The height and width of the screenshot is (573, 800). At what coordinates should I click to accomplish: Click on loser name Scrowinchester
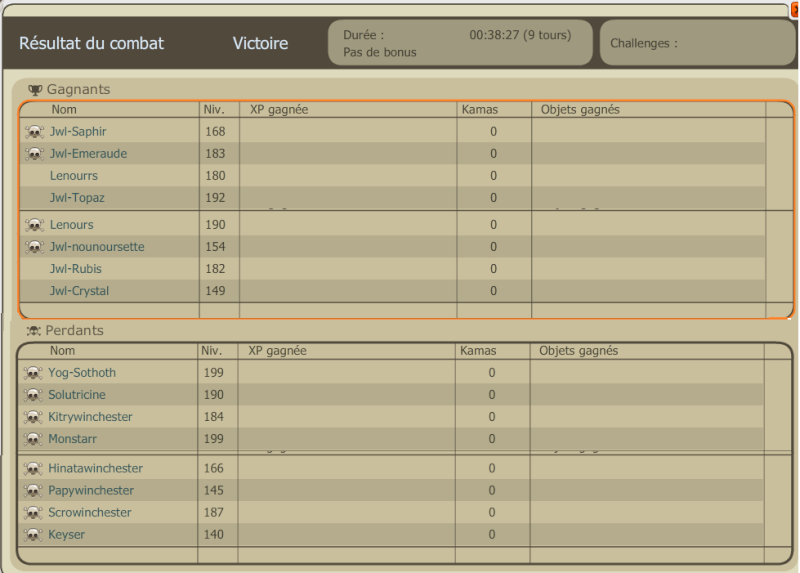[x=90, y=512]
